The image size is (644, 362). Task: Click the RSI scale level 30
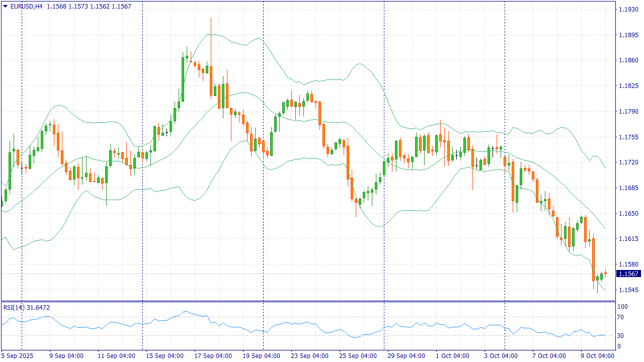(x=620, y=336)
